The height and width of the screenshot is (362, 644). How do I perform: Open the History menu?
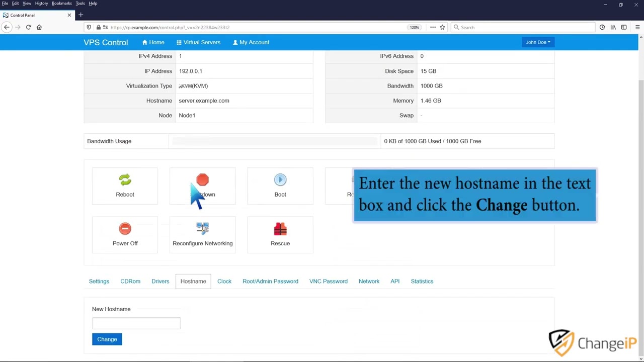pos(42,4)
